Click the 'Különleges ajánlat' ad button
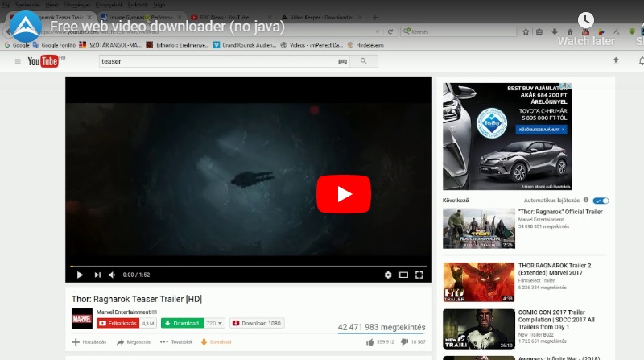The width and height of the screenshot is (644, 360). [x=542, y=130]
